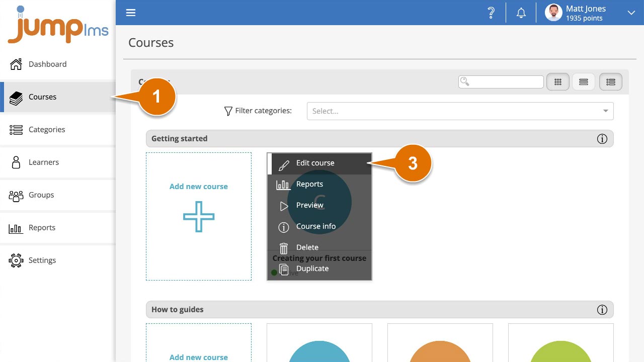
Task: Click the 1935 points text
Action: [584, 19]
